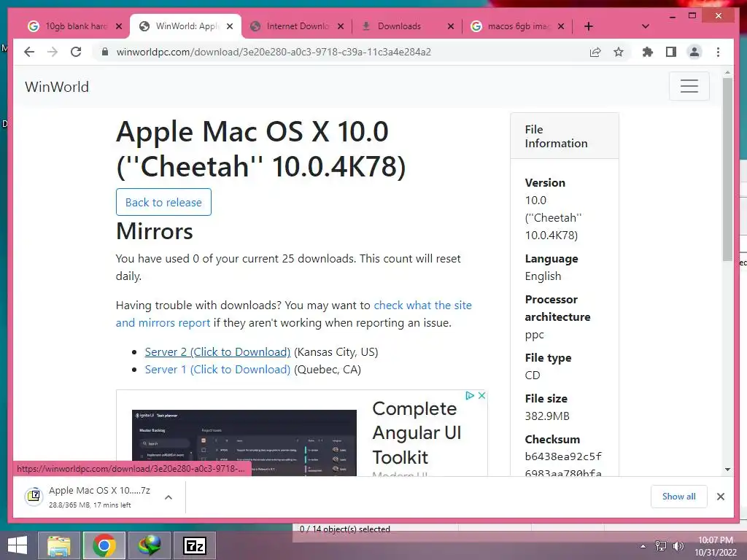The image size is (747, 560).
Task: Toggle Chrome side panel
Action: point(671,52)
